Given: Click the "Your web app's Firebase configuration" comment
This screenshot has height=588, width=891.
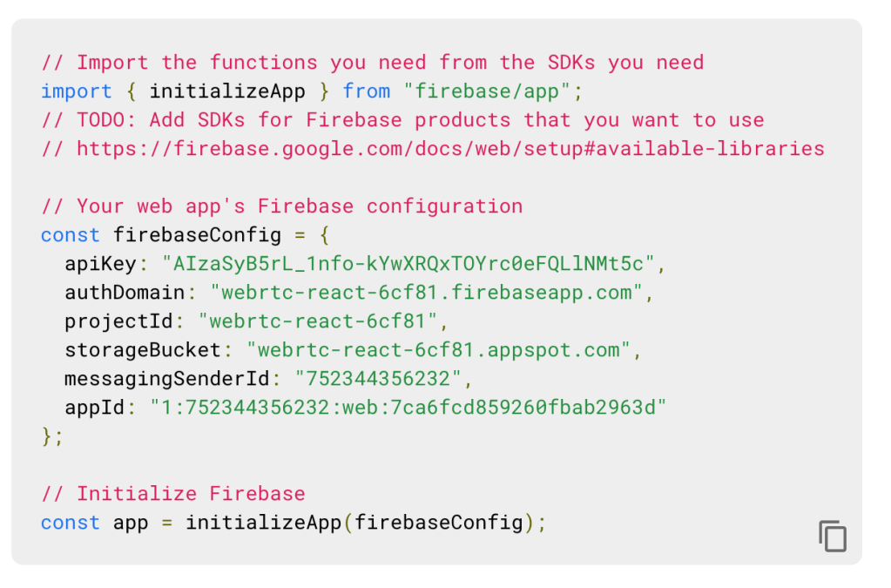Looking at the screenshot, I should [x=281, y=206].
